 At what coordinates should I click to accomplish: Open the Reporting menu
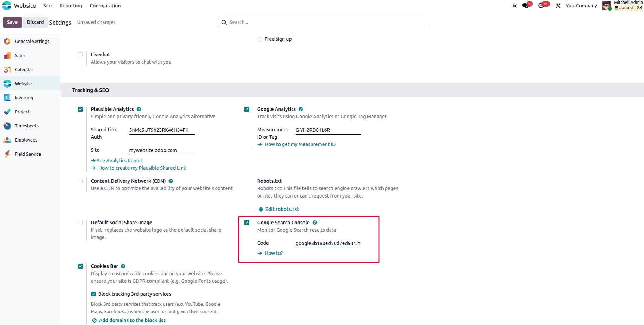[71, 6]
